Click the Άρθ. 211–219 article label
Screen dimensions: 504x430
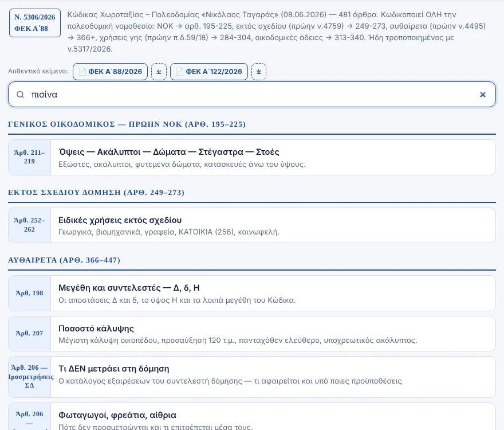coord(29,157)
